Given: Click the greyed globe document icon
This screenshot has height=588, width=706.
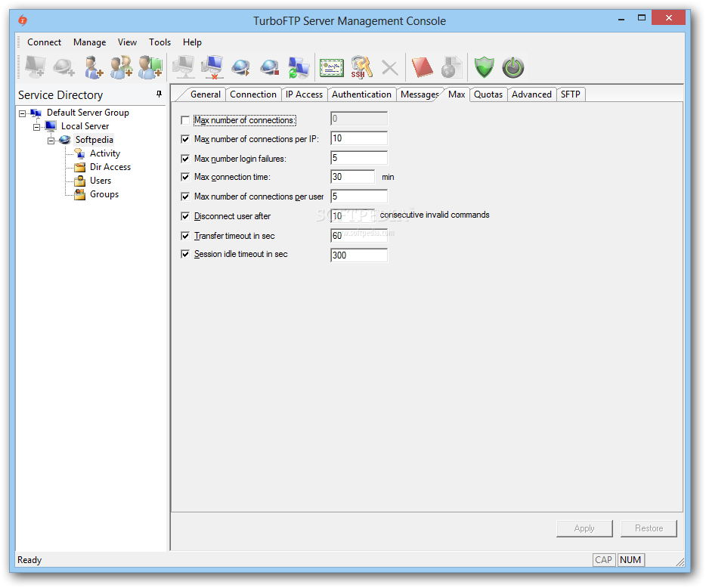Looking at the screenshot, I should coord(451,67).
